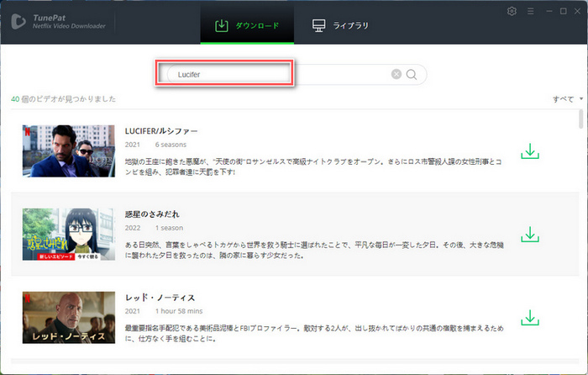Select the 惑星のさみだれ title text
The image size is (588, 375).
tap(152, 214)
